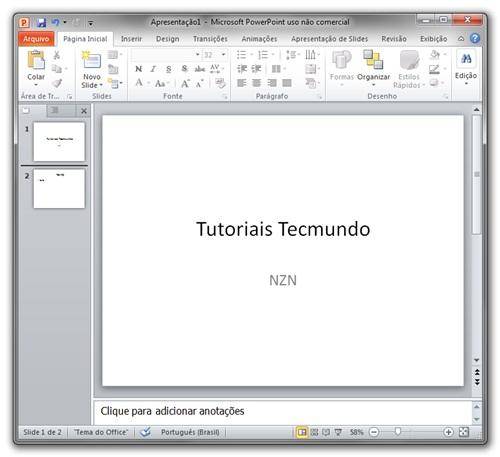Image resolution: width=500 pixels, height=457 pixels.
Task: Toggle align text left
Action: [242, 83]
